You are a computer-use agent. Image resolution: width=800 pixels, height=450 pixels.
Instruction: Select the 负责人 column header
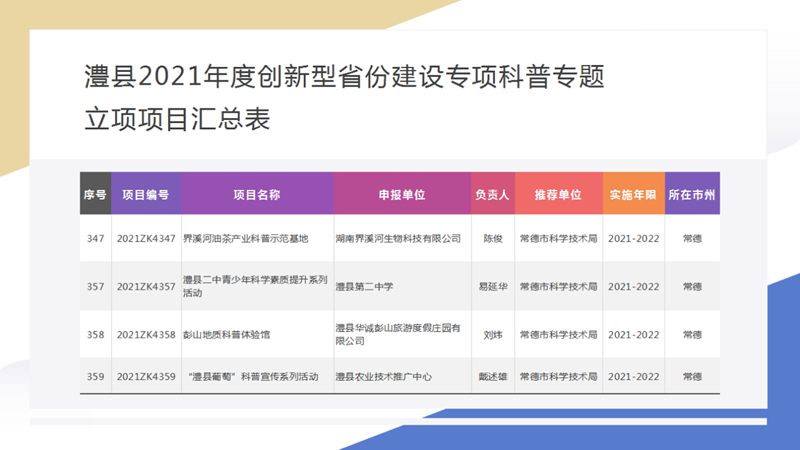[x=492, y=195]
